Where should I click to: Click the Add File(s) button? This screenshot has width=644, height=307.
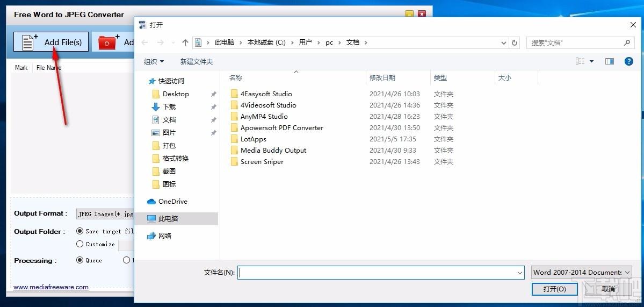point(51,42)
